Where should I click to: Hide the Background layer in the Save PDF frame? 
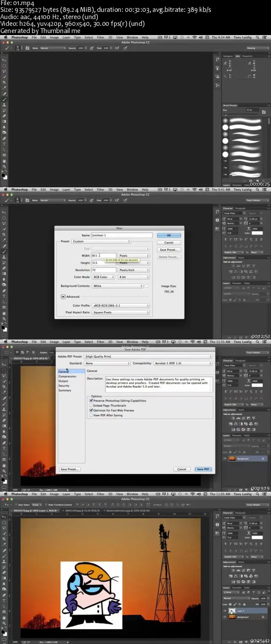point(225,458)
